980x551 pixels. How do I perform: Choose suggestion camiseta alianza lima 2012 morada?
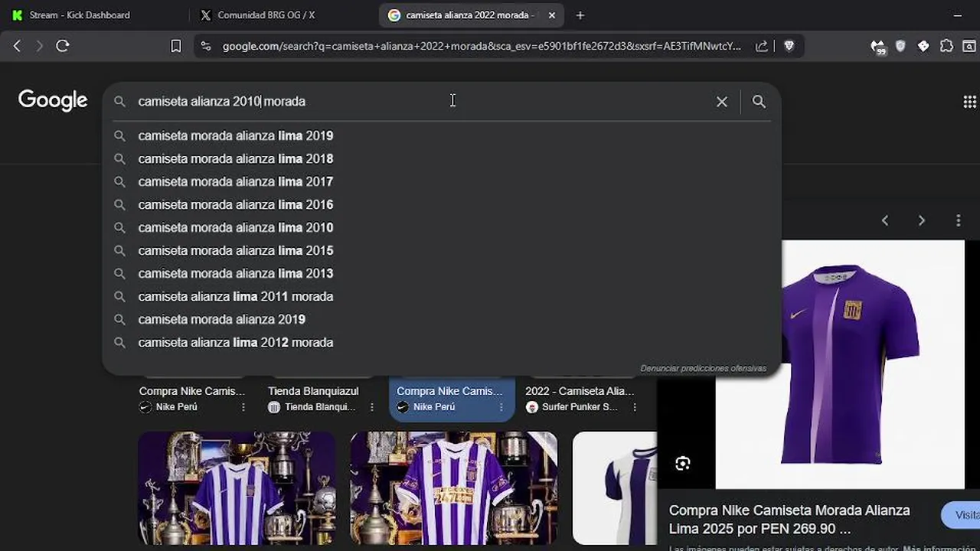pos(442,342)
